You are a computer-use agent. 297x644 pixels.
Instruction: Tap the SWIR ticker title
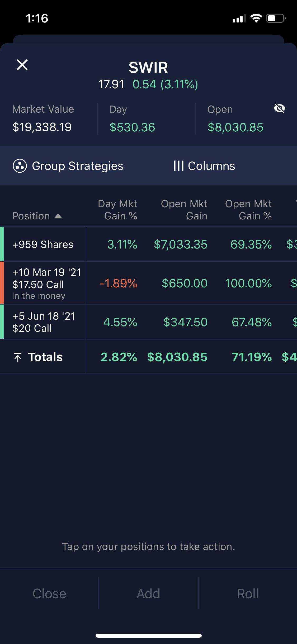[x=148, y=68]
